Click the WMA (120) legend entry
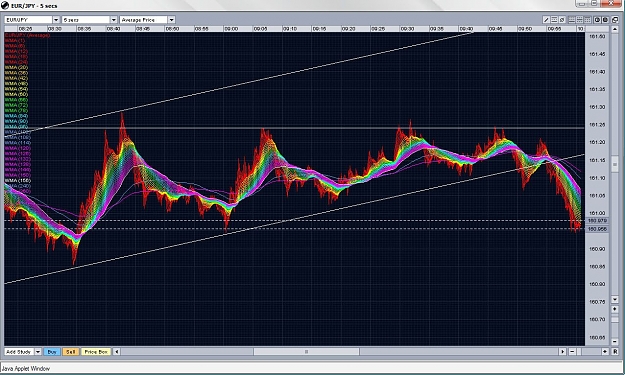 pyautogui.click(x=18, y=148)
